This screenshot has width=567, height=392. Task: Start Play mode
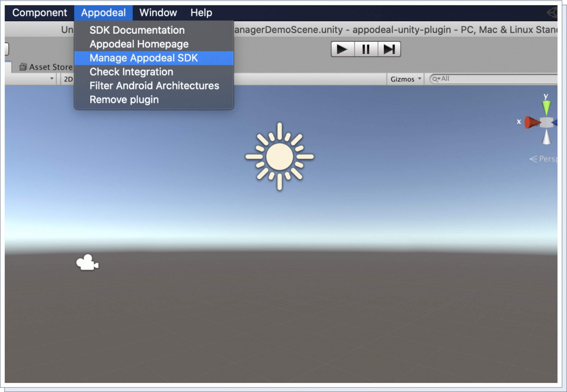click(x=343, y=49)
